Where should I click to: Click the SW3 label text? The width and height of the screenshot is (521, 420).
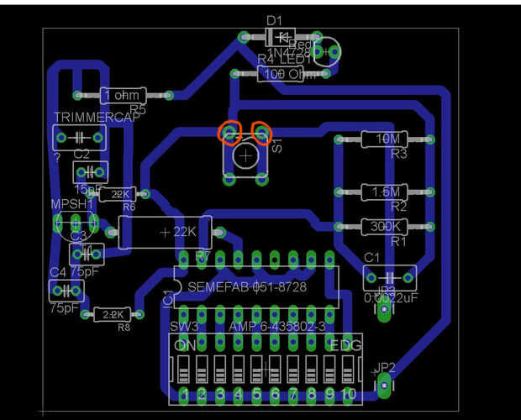184,327
